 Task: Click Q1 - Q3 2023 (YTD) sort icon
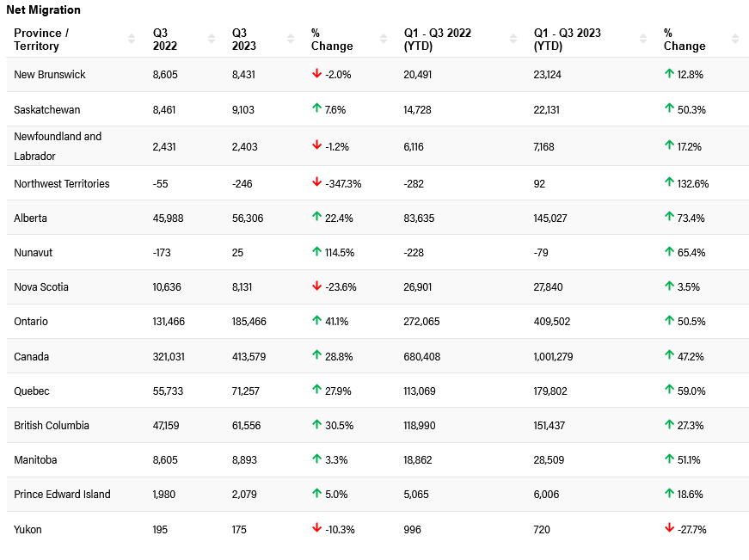643,39
